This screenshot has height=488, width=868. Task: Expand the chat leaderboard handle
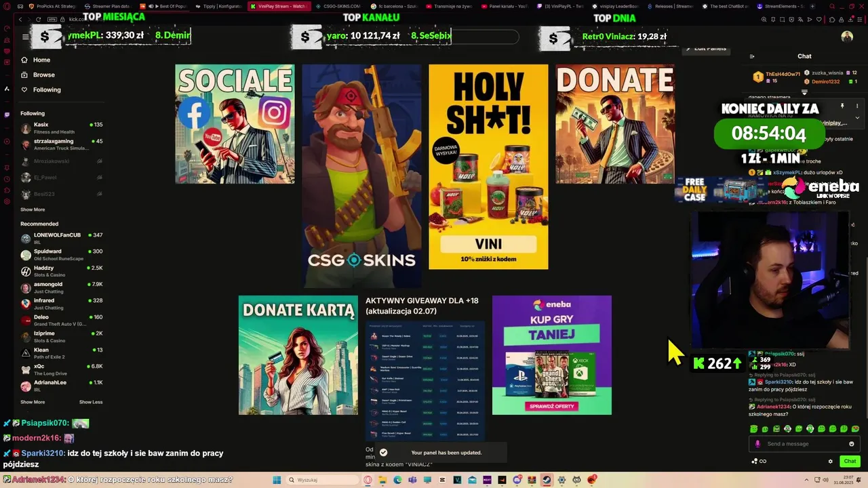(x=804, y=92)
